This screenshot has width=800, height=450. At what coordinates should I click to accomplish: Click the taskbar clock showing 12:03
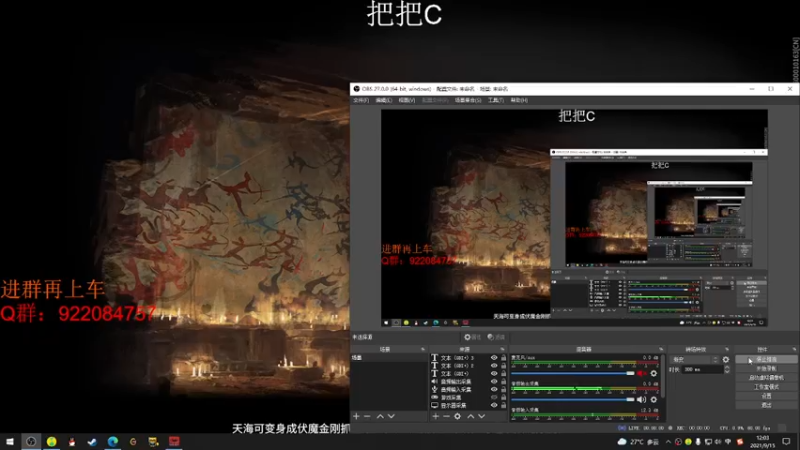762,442
